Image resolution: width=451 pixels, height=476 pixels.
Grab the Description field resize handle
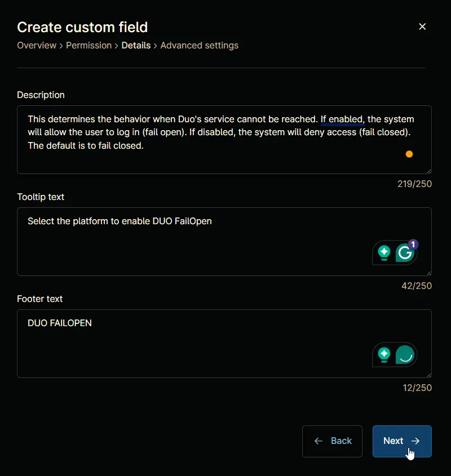pos(429,171)
